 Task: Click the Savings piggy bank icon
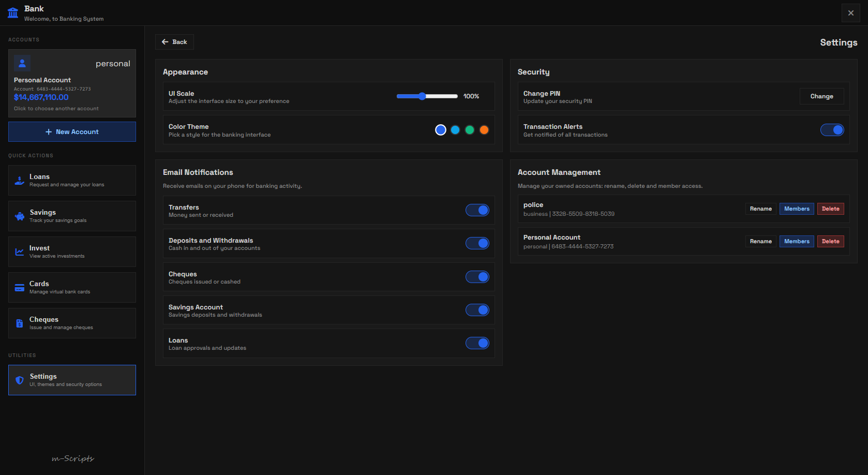click(x=20, y=216)
